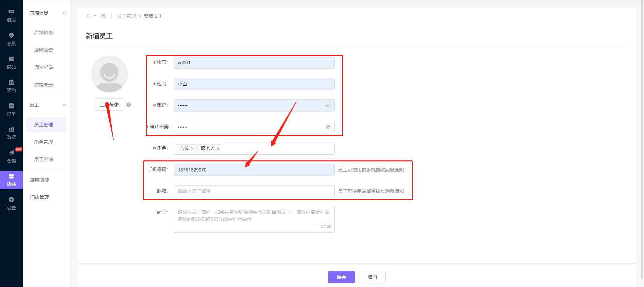Click the 员工可使用该手机接收消息通知 hint

[x=371, y=170]
